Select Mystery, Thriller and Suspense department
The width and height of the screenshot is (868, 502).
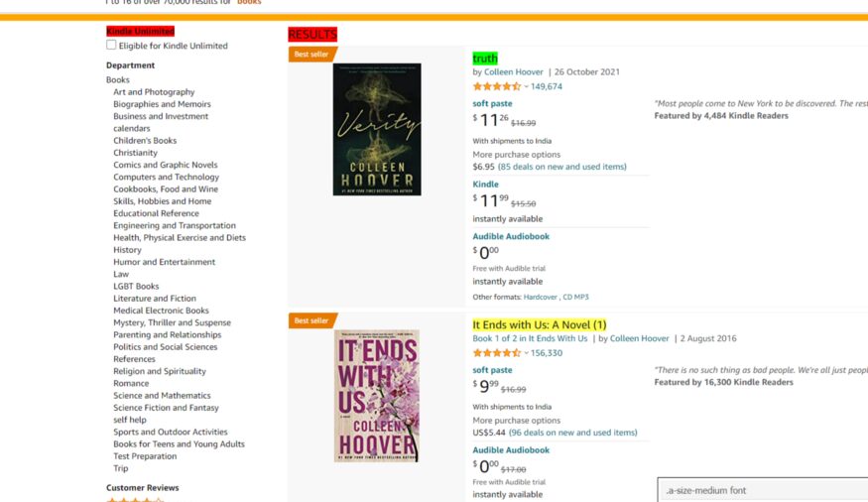tap(172, 322)
